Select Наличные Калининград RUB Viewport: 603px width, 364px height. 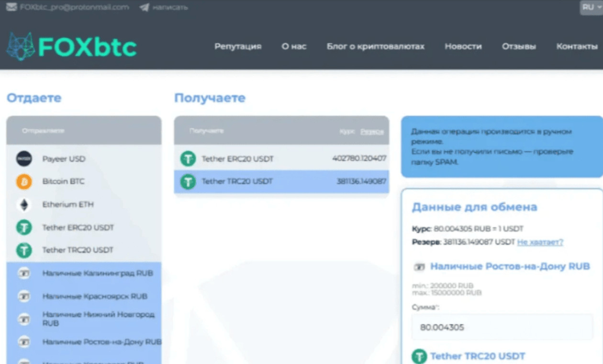tap(84, 273)
